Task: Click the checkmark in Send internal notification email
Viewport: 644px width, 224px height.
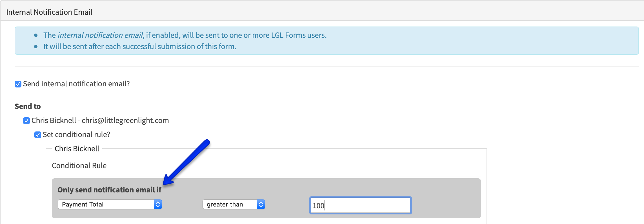Action: coord(17,84)
